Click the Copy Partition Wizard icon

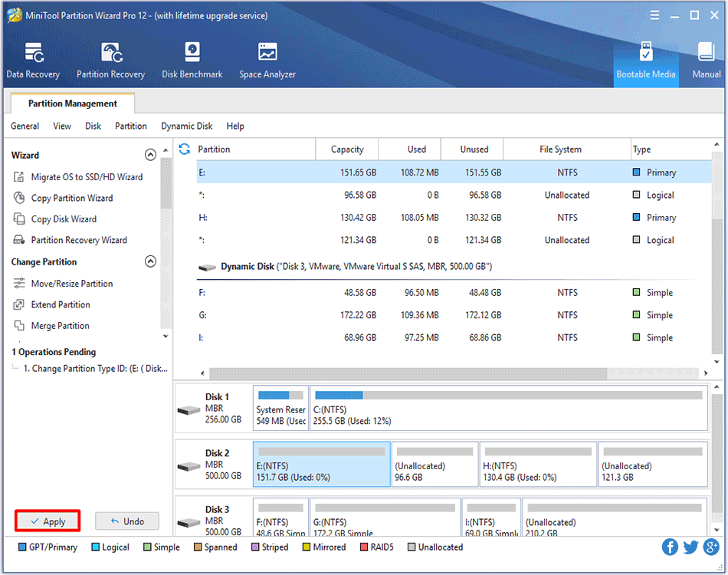[18, 198]
